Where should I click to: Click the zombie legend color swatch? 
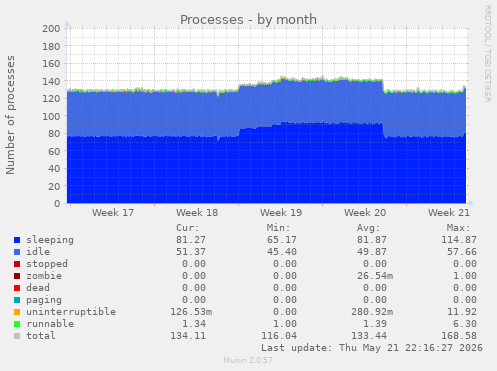click(x=17, y=276)
